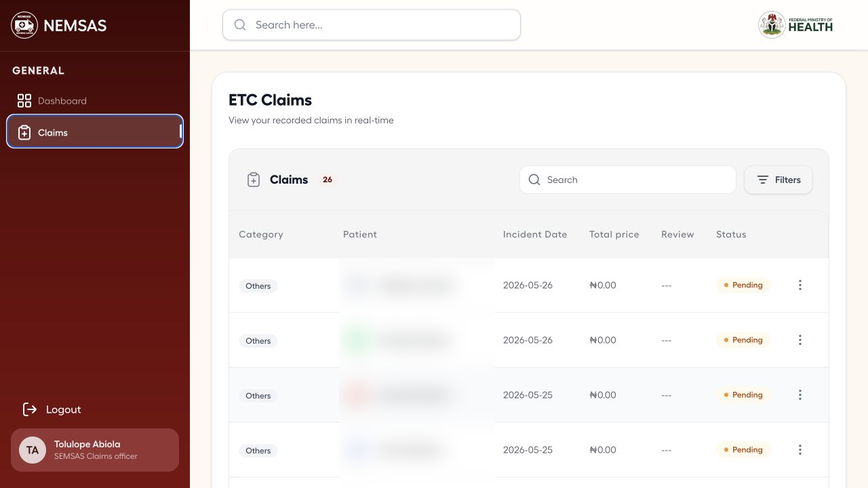Click the magnifier icon in claims table search

point(534,180)
